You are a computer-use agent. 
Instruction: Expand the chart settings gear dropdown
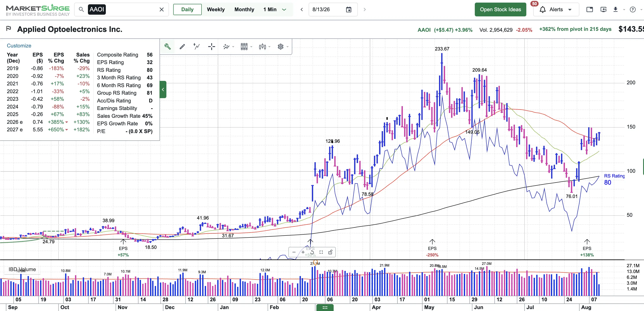tap(283, 47)
